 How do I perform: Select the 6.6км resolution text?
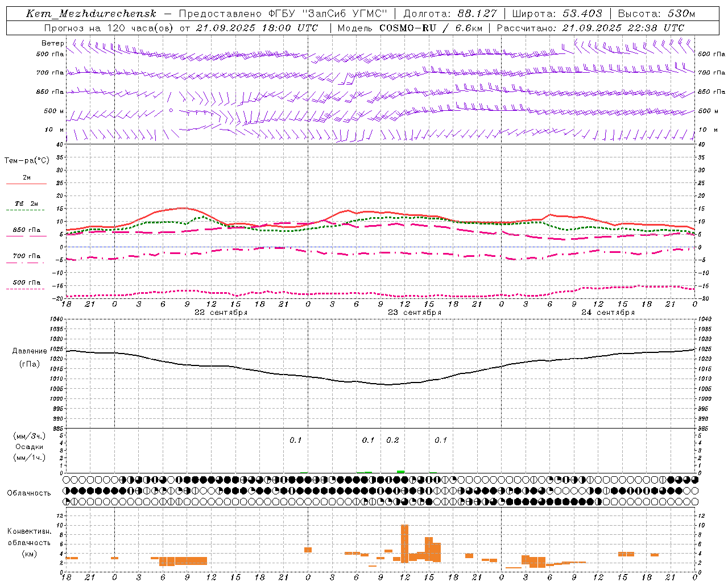tap(469, 28)
